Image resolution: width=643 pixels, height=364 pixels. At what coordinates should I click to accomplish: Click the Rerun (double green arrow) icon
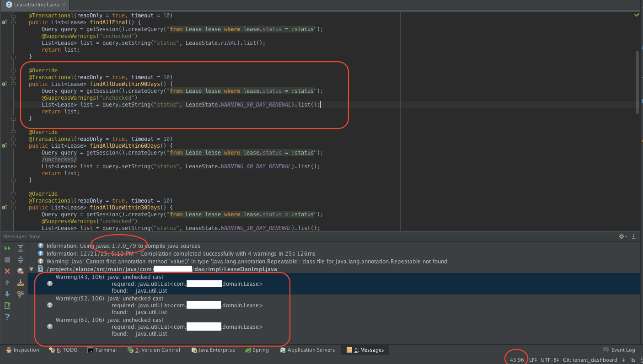click(x=7, y=248)
